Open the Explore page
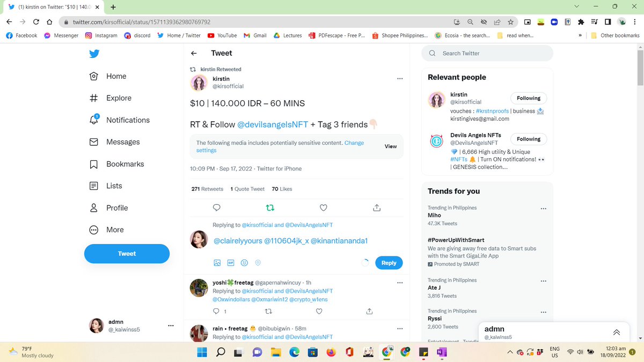Viewport: 644px width, 362px height. point(110,98)
